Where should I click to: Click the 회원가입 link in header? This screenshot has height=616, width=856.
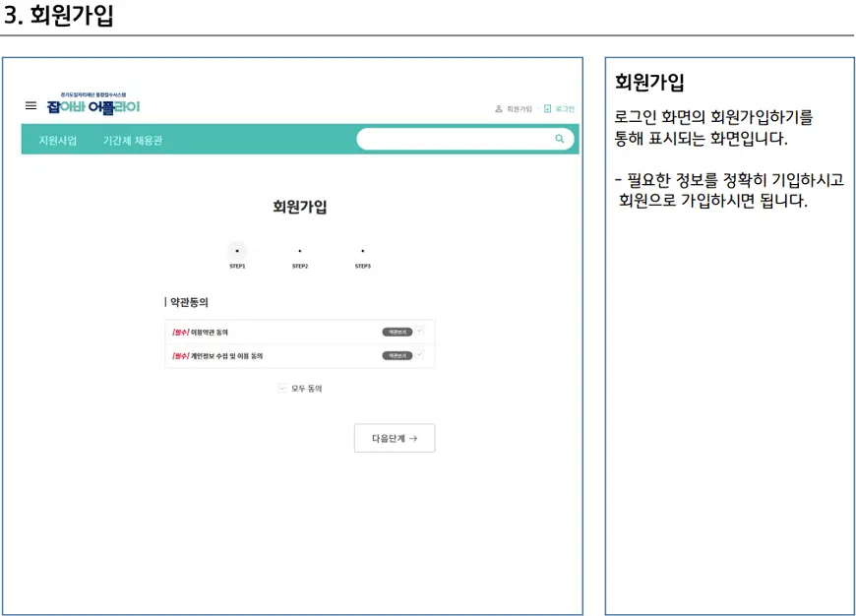click(519, 109)
